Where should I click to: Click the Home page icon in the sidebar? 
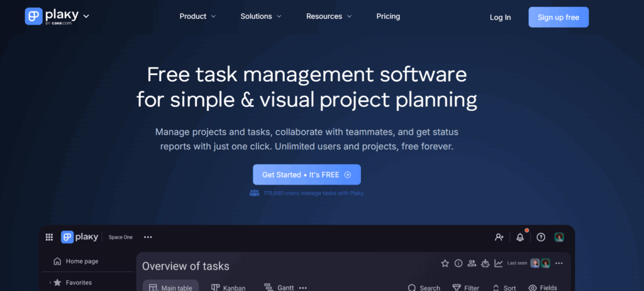57,261
